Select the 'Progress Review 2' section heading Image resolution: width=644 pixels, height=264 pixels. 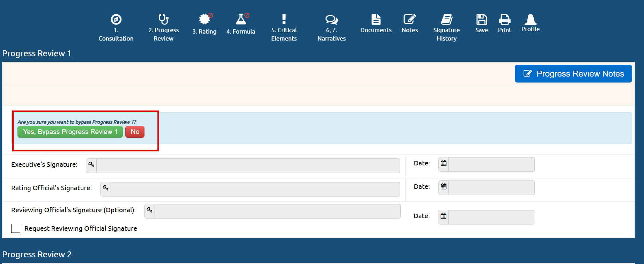[x=37, y=255]
